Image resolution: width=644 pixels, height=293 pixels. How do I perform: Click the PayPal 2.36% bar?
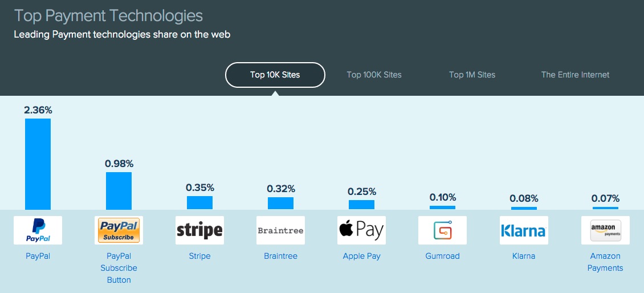38,164
